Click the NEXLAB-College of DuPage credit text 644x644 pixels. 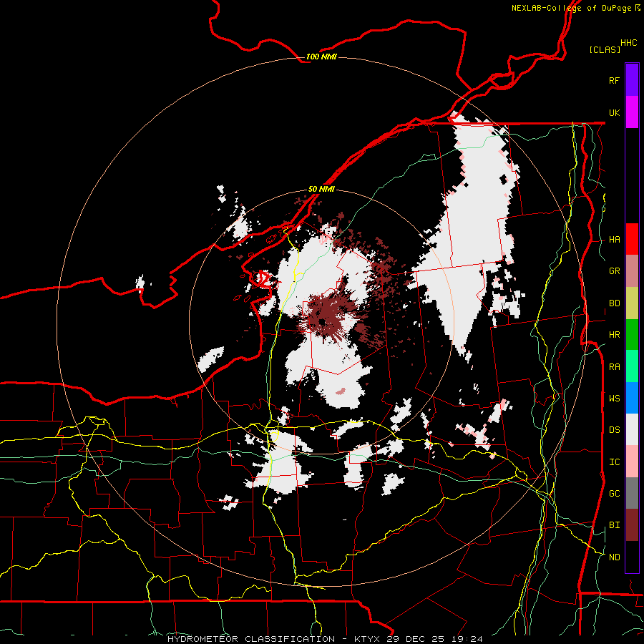pyautogui.click(x=576, y=8)
